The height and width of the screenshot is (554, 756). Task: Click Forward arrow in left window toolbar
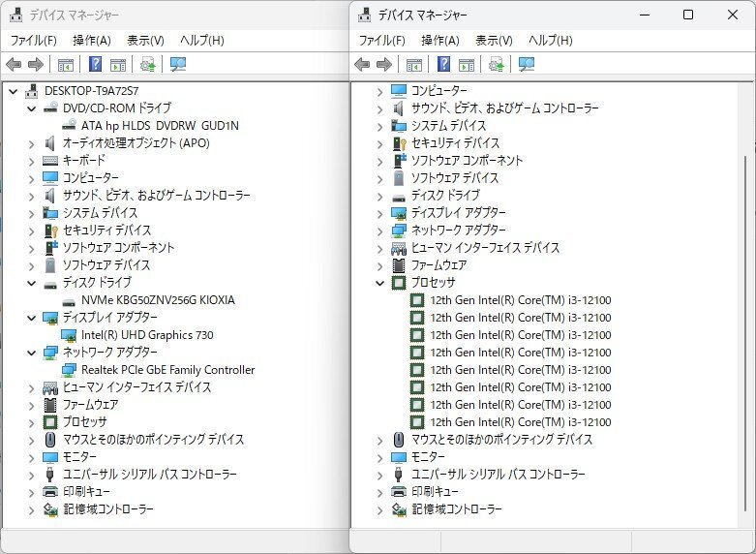[36, 64]
